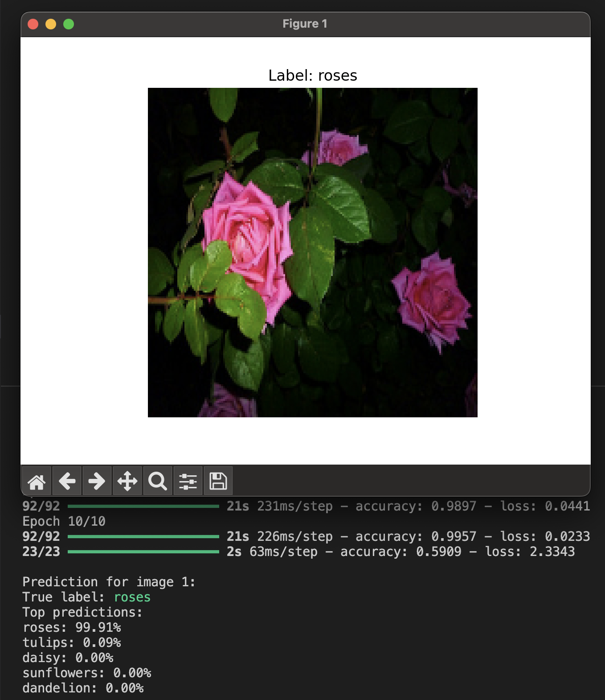Minimize Figure 1 with the yellow button
The width and height of the screenshot is (605, 700).
pyautogui.click(x=51, y=24)
